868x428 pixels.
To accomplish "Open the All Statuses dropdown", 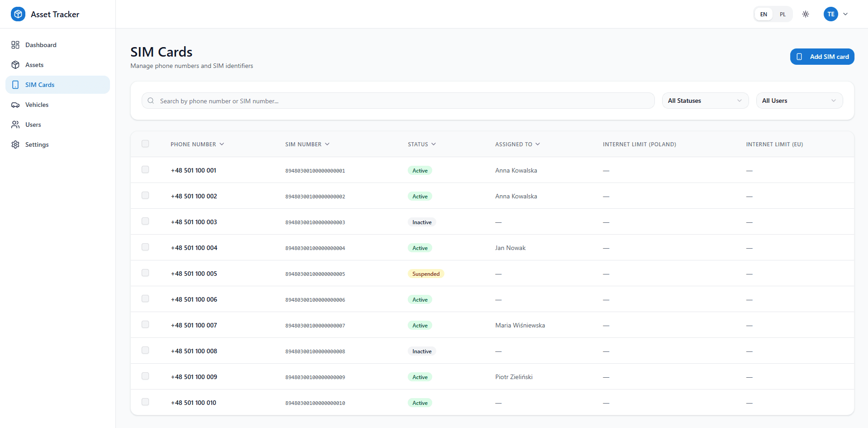I will 705,101.
